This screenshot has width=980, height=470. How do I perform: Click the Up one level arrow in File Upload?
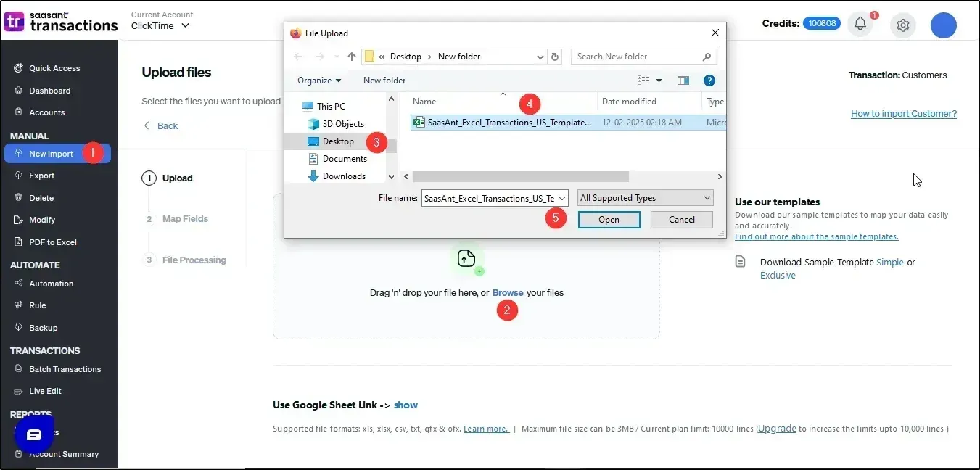click(352, 57)
